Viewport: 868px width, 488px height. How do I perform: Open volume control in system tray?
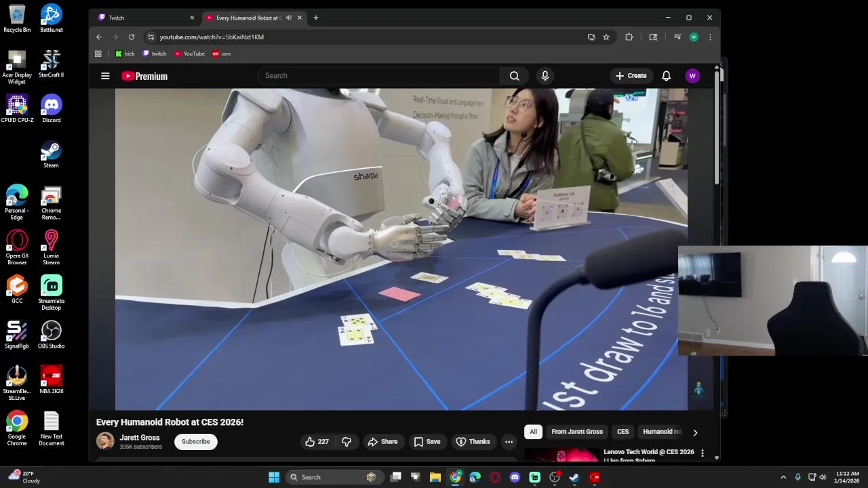[823, 477]
